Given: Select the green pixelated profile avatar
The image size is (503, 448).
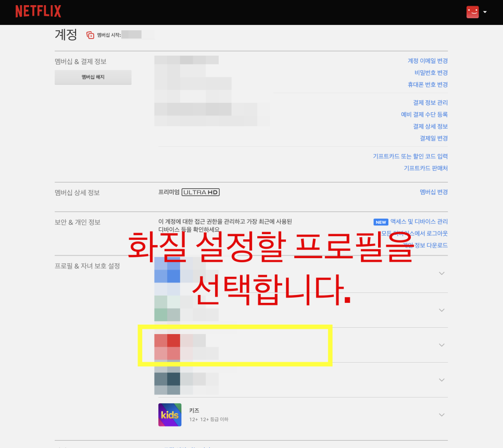Looking at the screenshot, I should click(167, 308).
